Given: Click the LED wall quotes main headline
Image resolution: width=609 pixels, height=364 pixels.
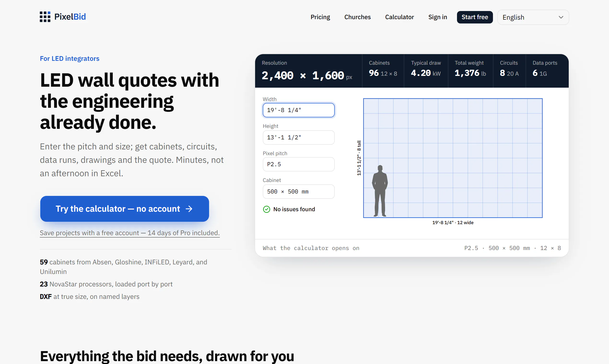Looking at the screenshot, I should coord(129,101).
